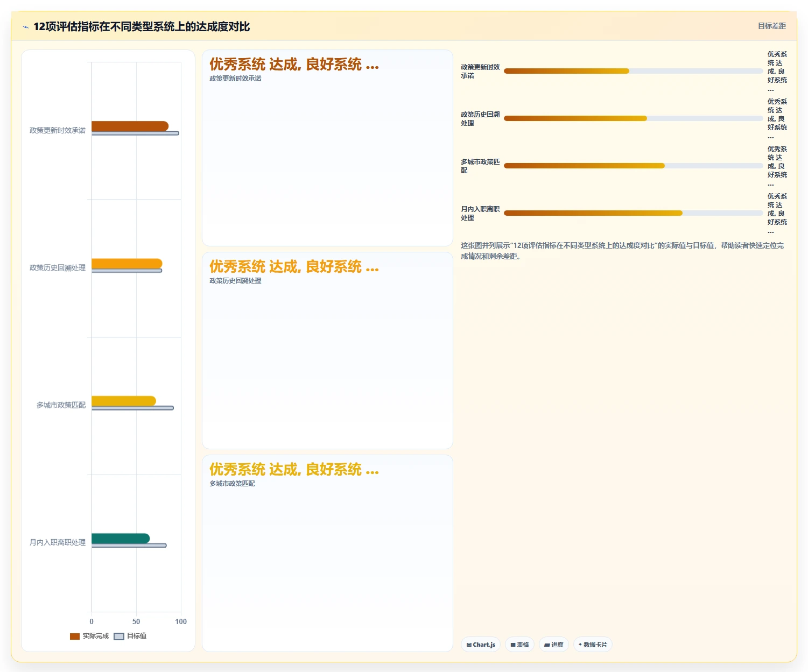Click the orange 政策历史回溯处理 chart bar
Viewport: 808px width, 672px height.
pos(127,264)
